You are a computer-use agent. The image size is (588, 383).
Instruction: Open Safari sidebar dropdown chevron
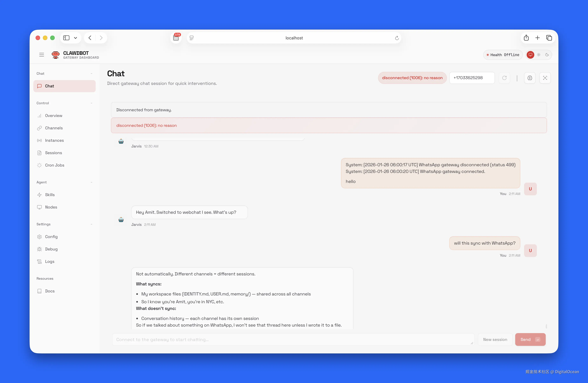coord(76,38)
